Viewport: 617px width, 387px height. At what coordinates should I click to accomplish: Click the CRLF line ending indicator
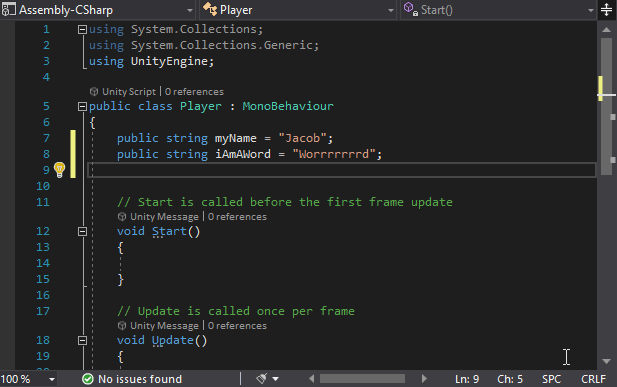[593, 379]
